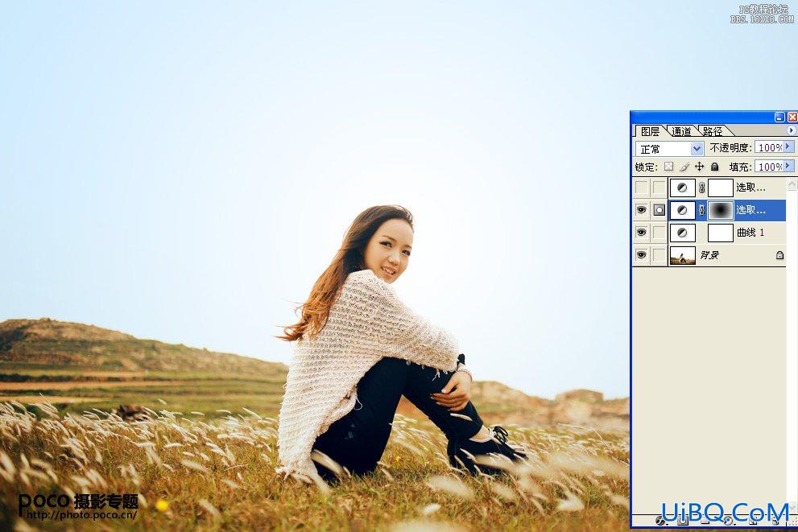Image resolution: width=798 pixels, height=532 pixels.
Task: Open the add layer style button
Action: [x=661, y=521]
